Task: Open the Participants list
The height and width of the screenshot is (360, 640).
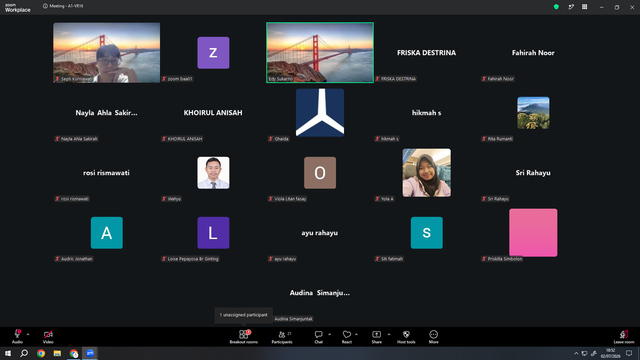Action: [282, 336]
